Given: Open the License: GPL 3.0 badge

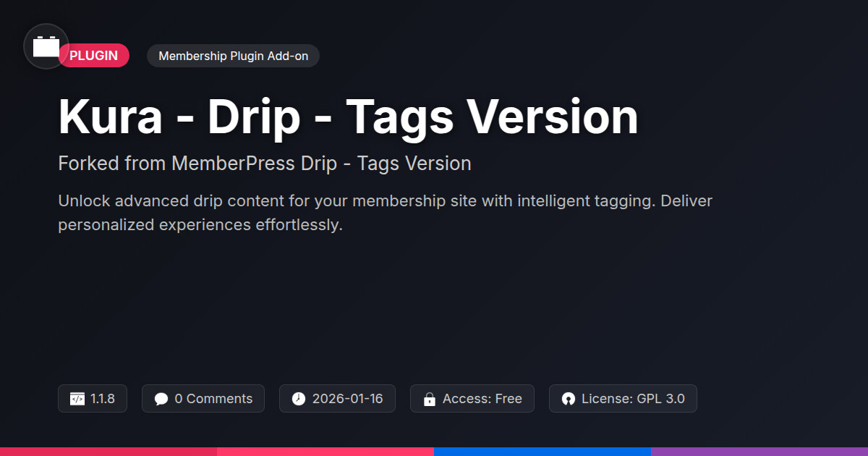Looking at the screenshot, I should pyautogui.click(x=623, y=399).
